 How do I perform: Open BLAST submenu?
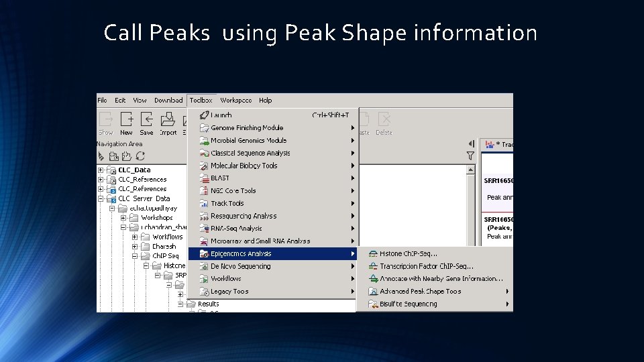[274, 178]
